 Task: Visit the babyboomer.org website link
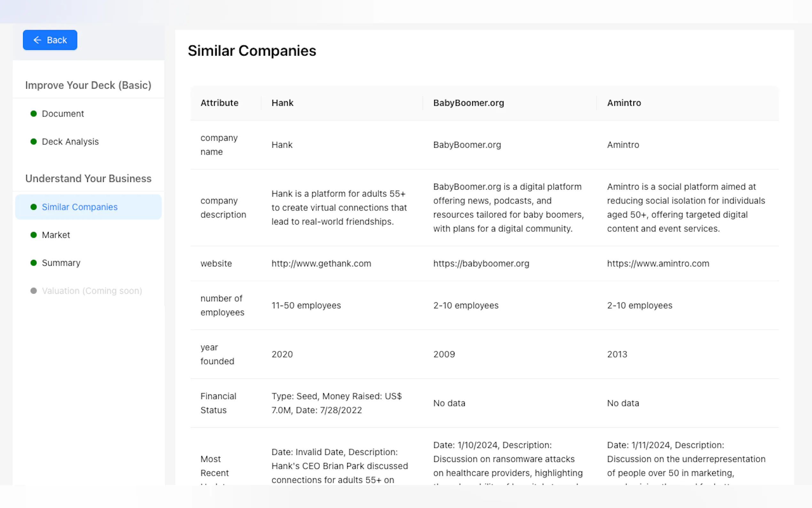[x=481, y=263]
